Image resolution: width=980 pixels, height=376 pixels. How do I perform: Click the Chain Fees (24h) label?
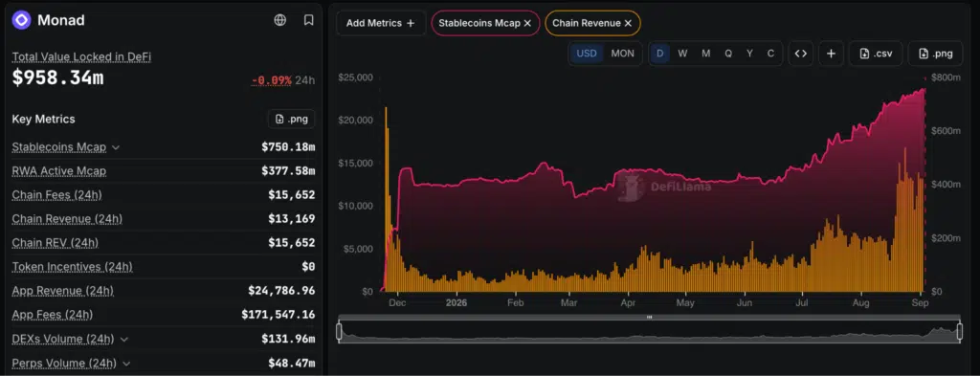click(56, 195)
